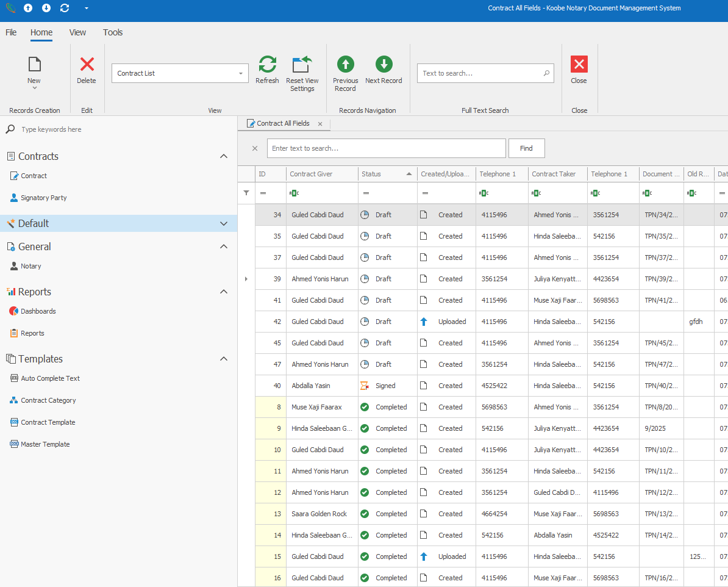Collapse the Reports group
Image resolution: width=728 pixels, height=587 pixels.
[223, 292]
